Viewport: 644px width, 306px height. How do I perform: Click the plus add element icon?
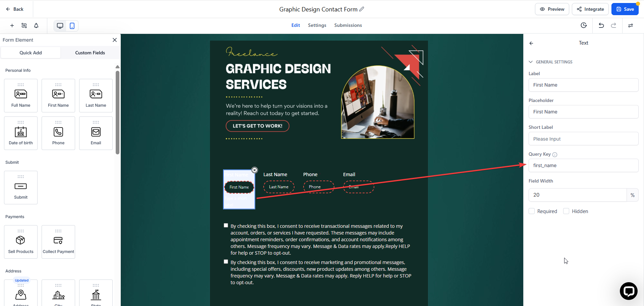point(12,25)
